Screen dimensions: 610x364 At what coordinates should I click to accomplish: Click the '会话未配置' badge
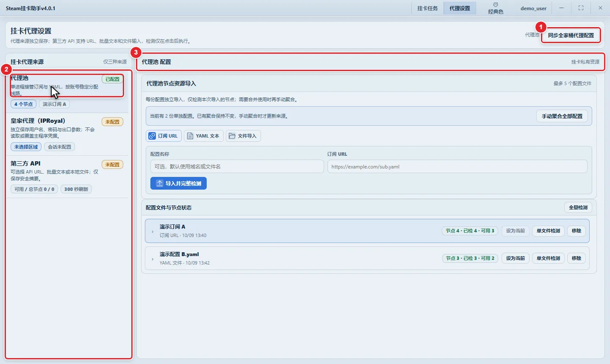pos(60,147)
